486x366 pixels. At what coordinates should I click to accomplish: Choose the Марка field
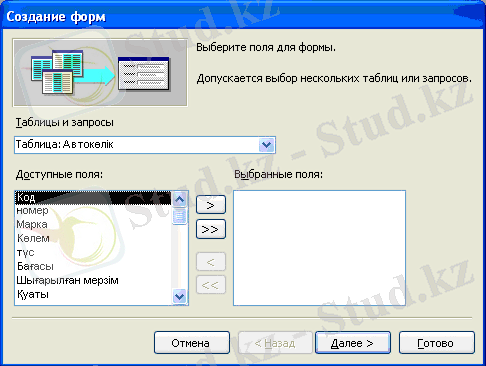click(93, 224)
